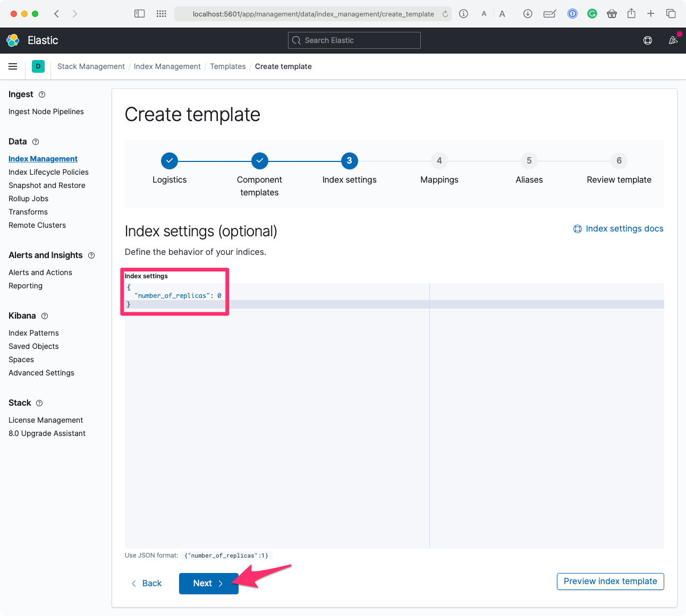Screen dimensions: 686x616
Task: Open the newsfeed celebration icon
Action: [673, 40]
